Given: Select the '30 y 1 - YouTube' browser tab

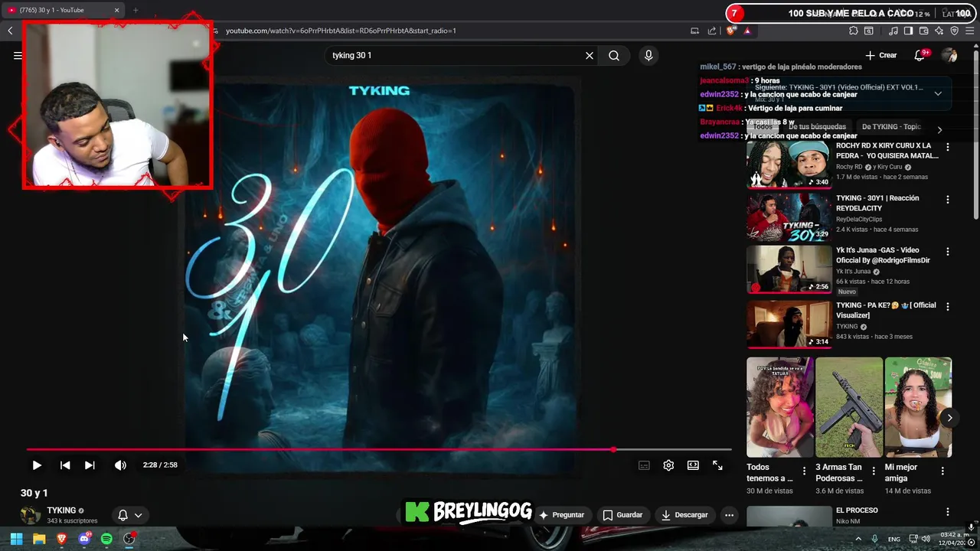Looking at the screenshot, I should coord(61,10).
